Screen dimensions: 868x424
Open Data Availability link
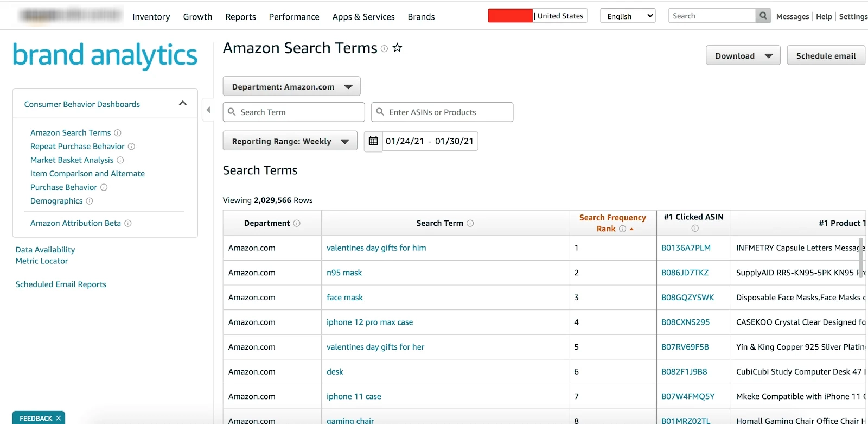(45, 250)
